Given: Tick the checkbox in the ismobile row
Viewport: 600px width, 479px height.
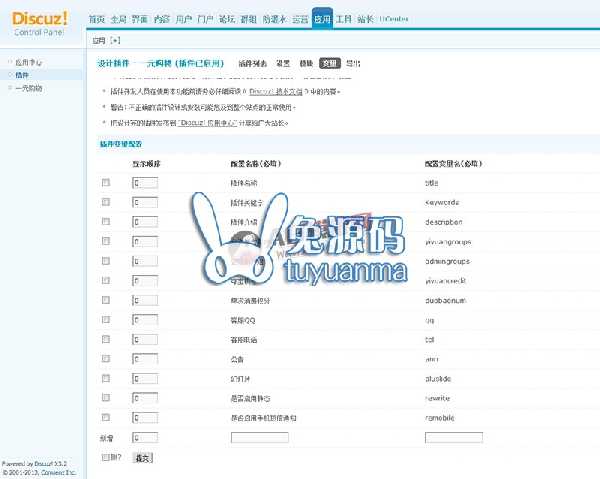Looking at the screenshot, I should pyautogui.click(x=106, y=417).
